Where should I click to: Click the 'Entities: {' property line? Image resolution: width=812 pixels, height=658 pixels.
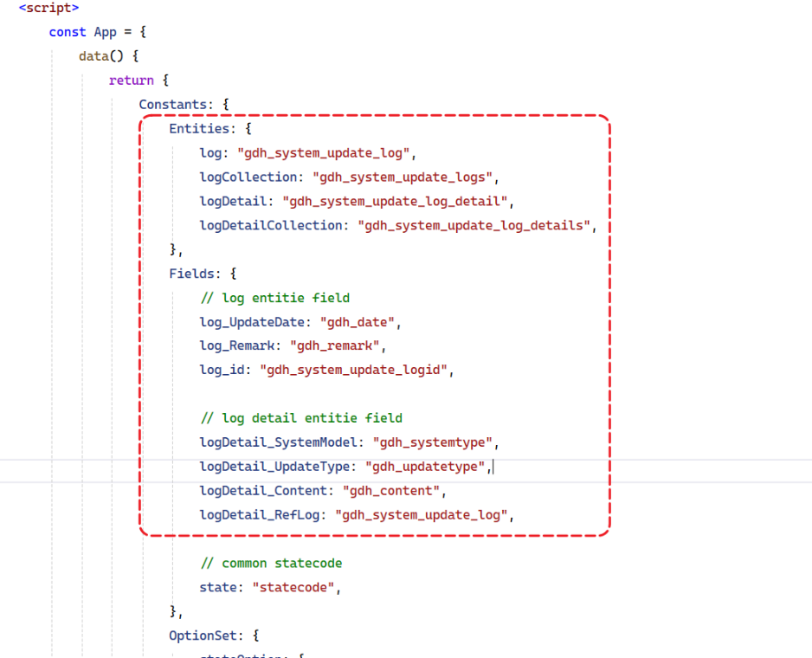click(210, 128)
